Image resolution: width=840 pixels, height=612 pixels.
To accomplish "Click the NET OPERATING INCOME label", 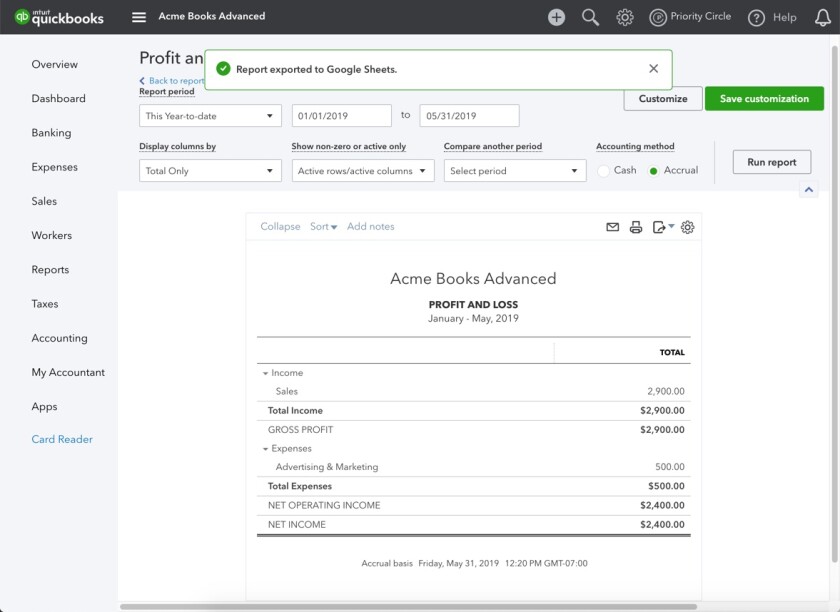I will tap(324, 505).
